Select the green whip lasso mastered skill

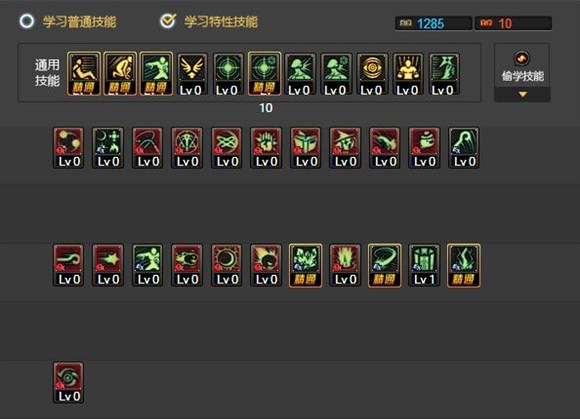(385, 265)
